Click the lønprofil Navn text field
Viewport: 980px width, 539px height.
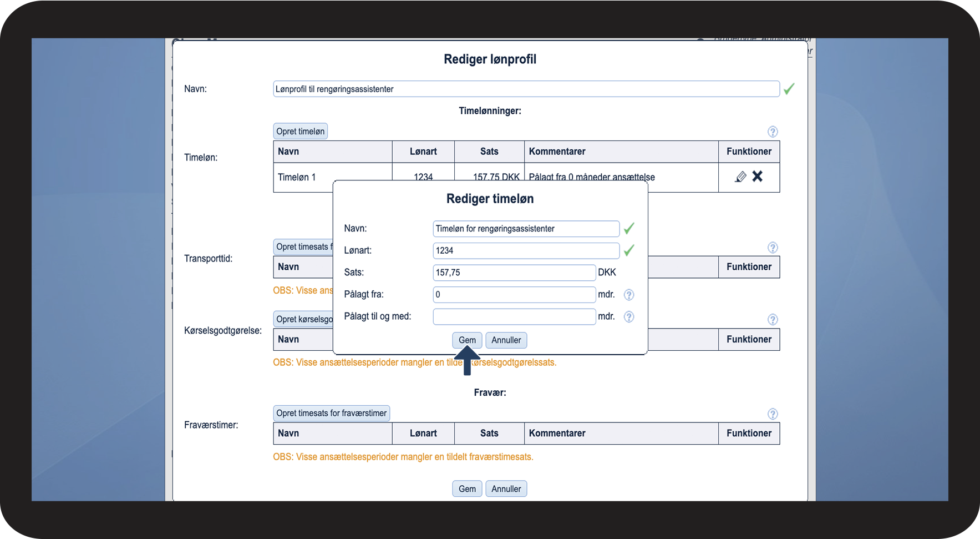click(x=526, y=89)
